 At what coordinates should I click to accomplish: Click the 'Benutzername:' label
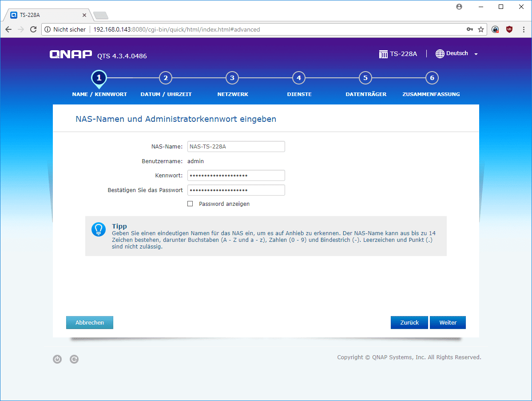click(162, 161)
